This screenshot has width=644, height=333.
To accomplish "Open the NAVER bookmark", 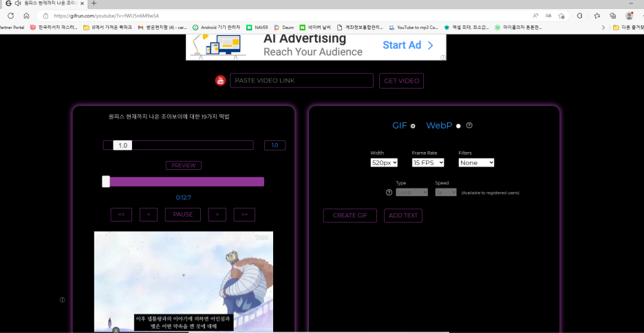I will coord(257,28).
